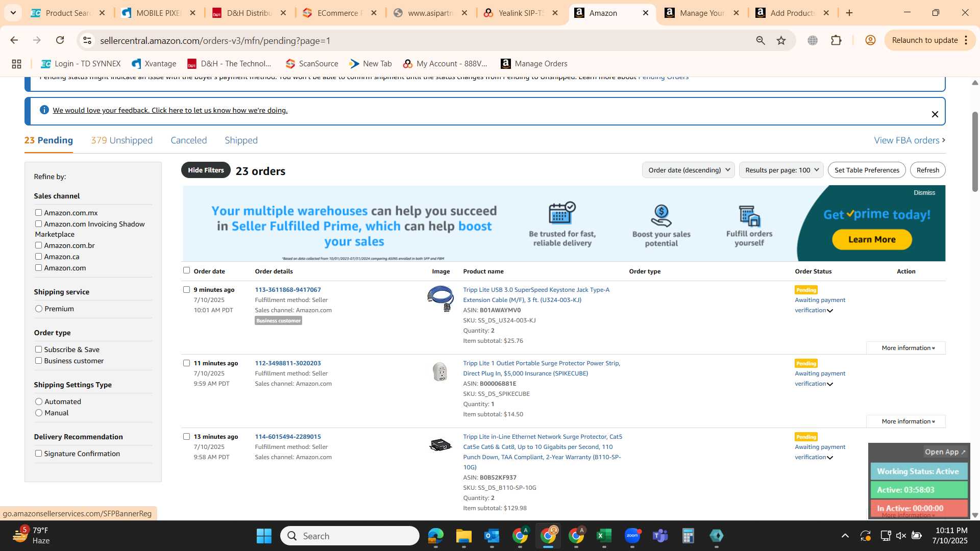
Task: Open a new browser tab with plus icon
Action: pyautogui.click(x=849, y=13)
